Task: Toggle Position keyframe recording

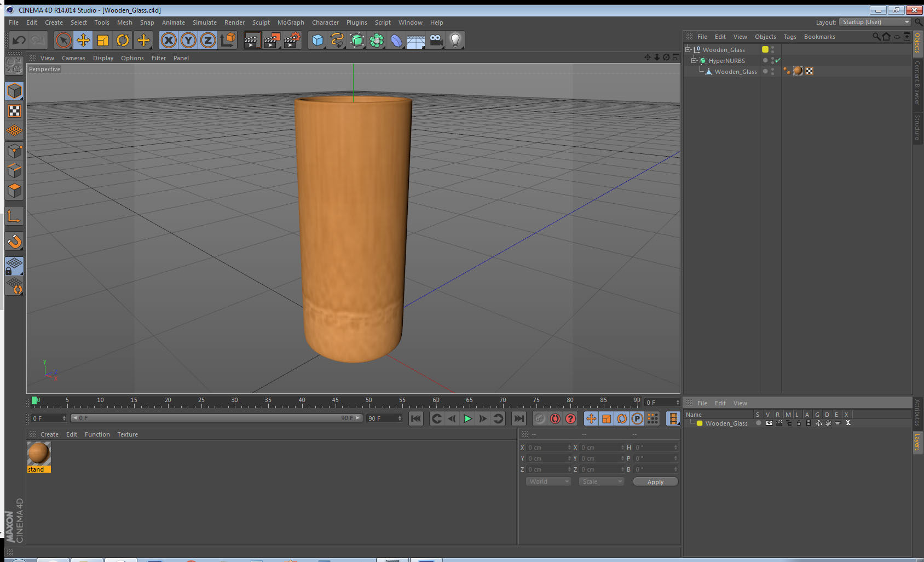Action: [591, 418]
